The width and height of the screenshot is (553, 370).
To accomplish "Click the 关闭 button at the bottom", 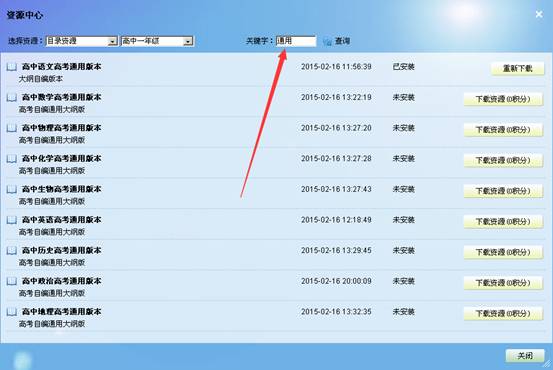I will [x=525, y=356].
